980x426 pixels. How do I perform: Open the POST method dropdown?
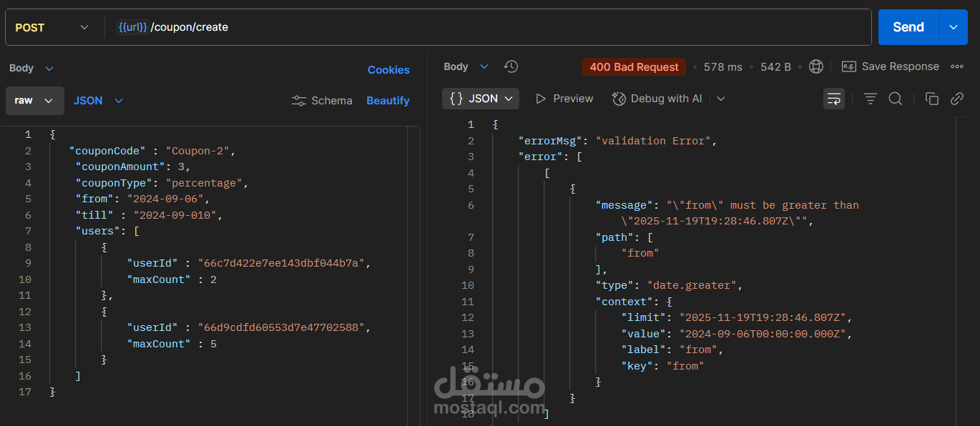tap(52, 27)
